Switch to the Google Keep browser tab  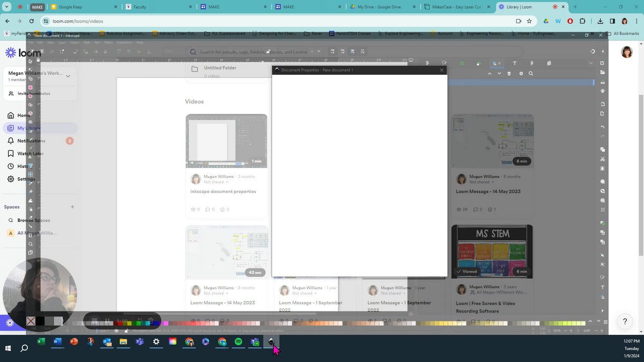[x=83, y=7]
